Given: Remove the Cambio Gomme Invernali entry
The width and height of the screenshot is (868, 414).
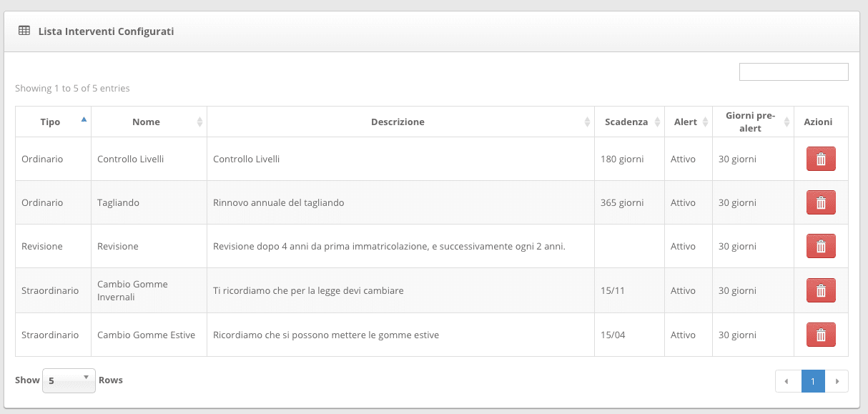Looking at the screenshot, I should tap(821, 290).
